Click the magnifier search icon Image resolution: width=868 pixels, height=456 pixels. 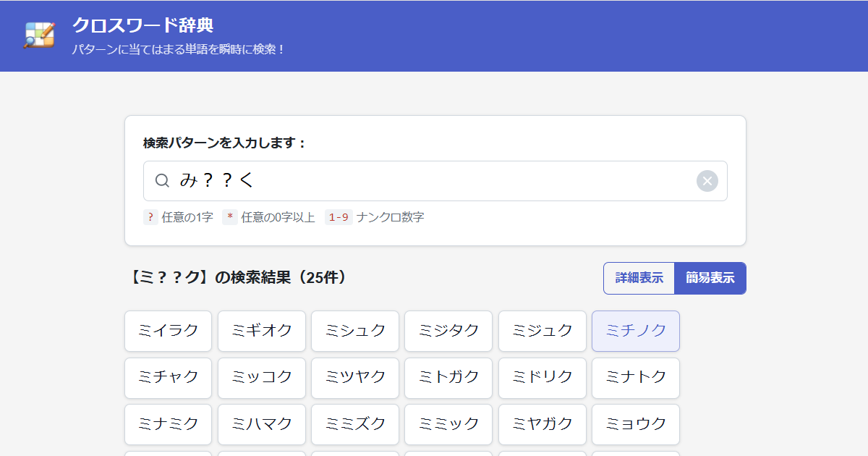(162, 181)
